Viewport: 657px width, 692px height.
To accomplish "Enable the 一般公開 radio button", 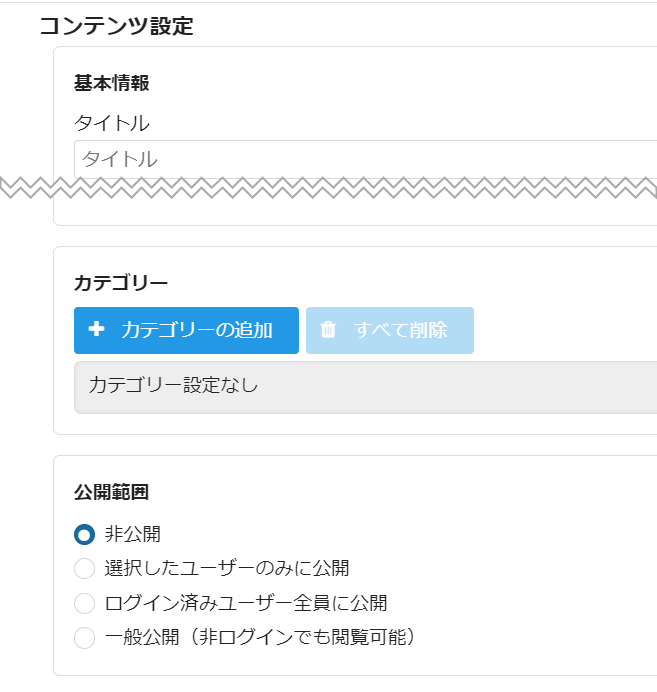I will (85, 637).
